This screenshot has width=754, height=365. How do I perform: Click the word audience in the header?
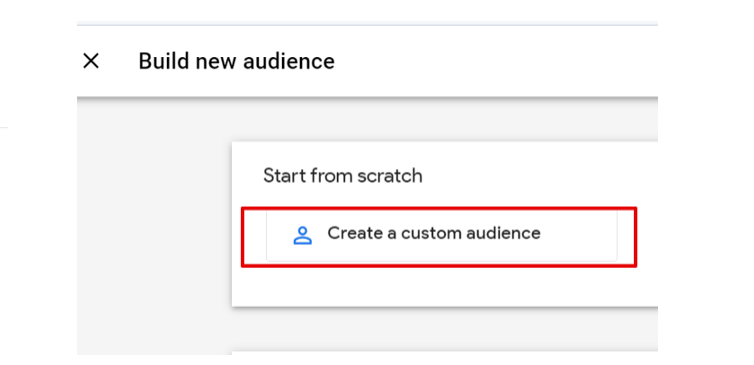point(289,62)
